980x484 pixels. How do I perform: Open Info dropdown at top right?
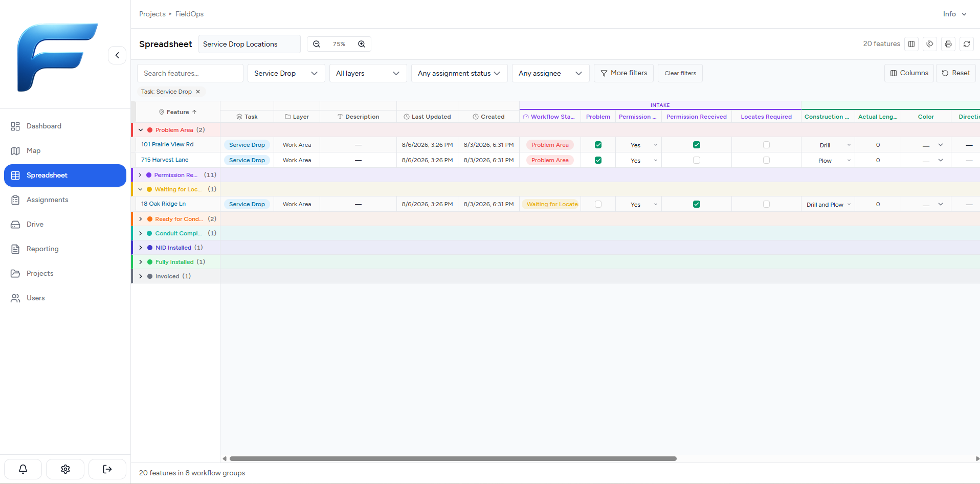954,14
